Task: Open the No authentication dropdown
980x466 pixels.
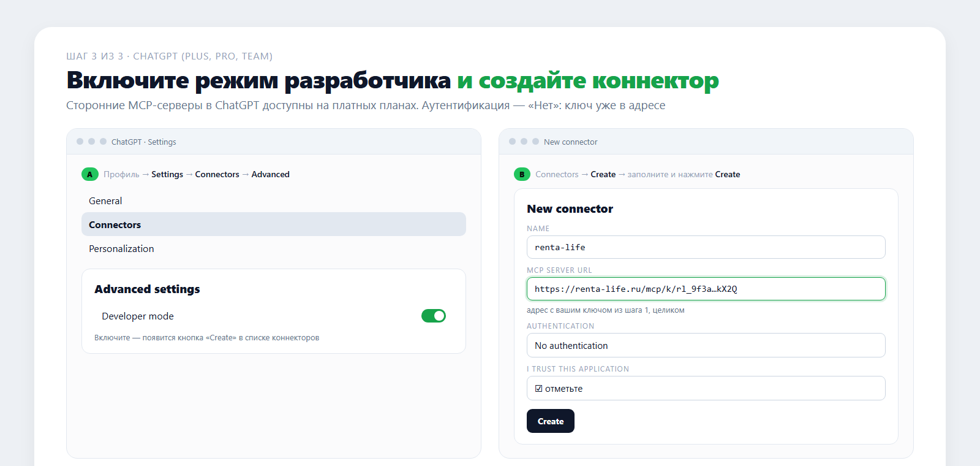Action: 706,345
